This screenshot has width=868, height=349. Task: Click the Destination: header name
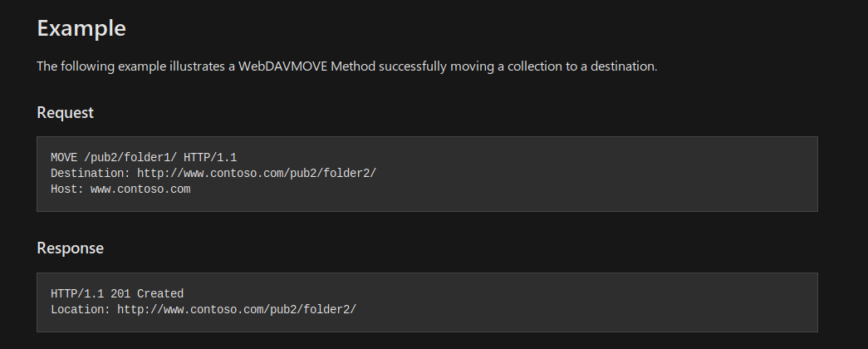91,174
